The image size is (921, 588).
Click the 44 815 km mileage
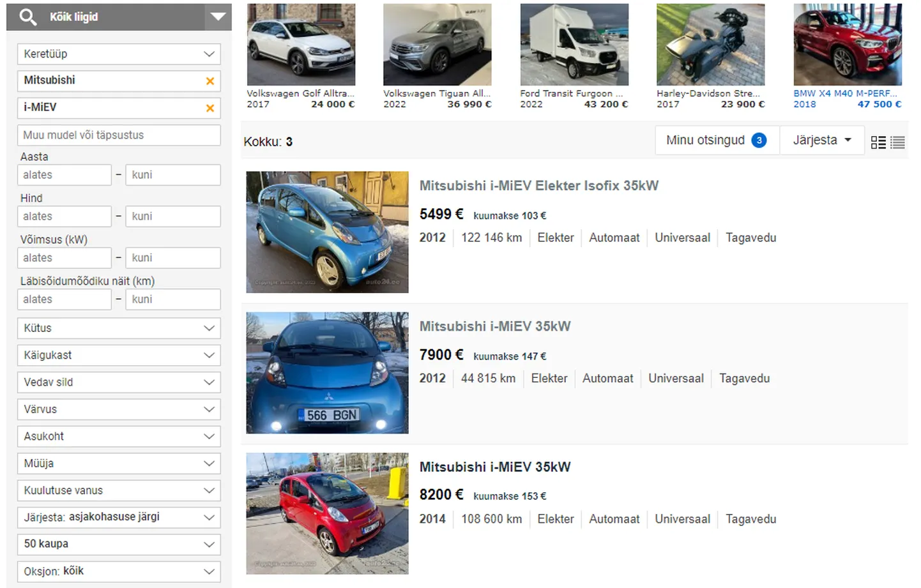(489, 379)
